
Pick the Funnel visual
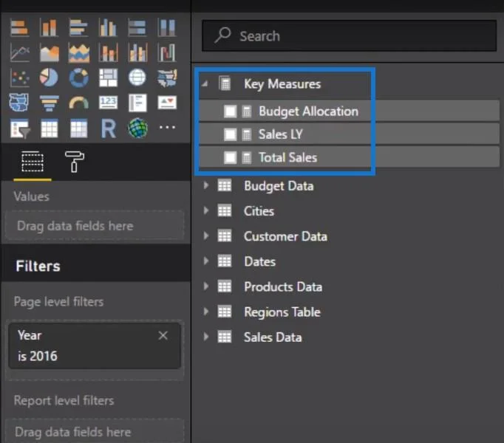(x=50, y=103)
